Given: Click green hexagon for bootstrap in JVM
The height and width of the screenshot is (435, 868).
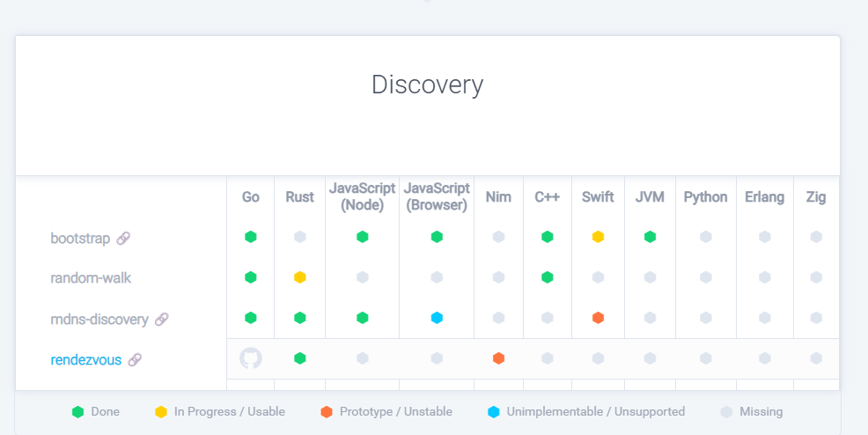Looking at the screenshot, I should pos(650,237).
